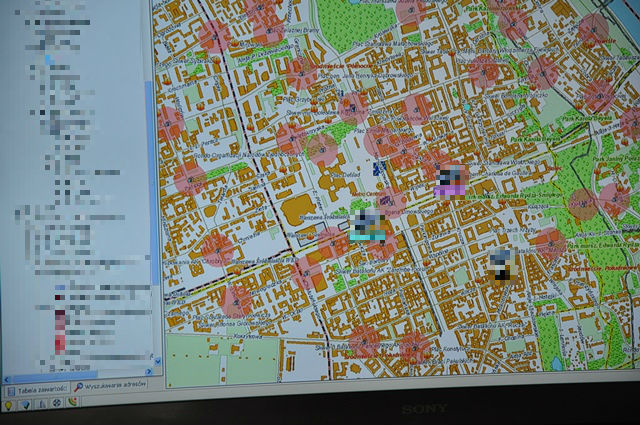
Task: Click the brown circle marker inside the green park
Action: click(x=581, y=203)
